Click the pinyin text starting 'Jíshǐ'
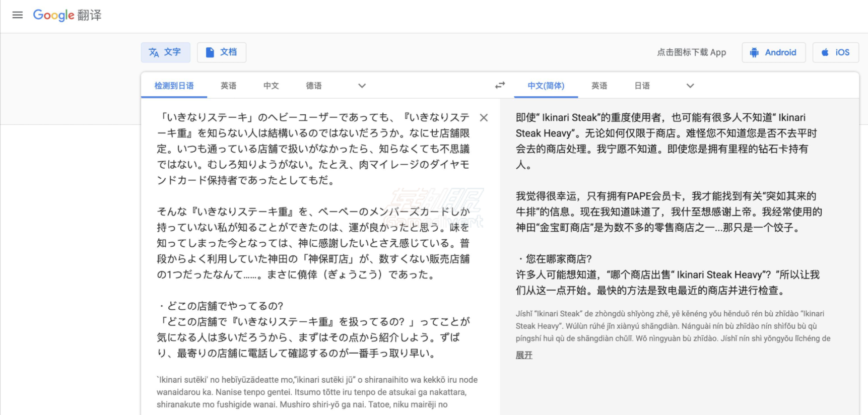868x415 pixels. coord(673,326)
